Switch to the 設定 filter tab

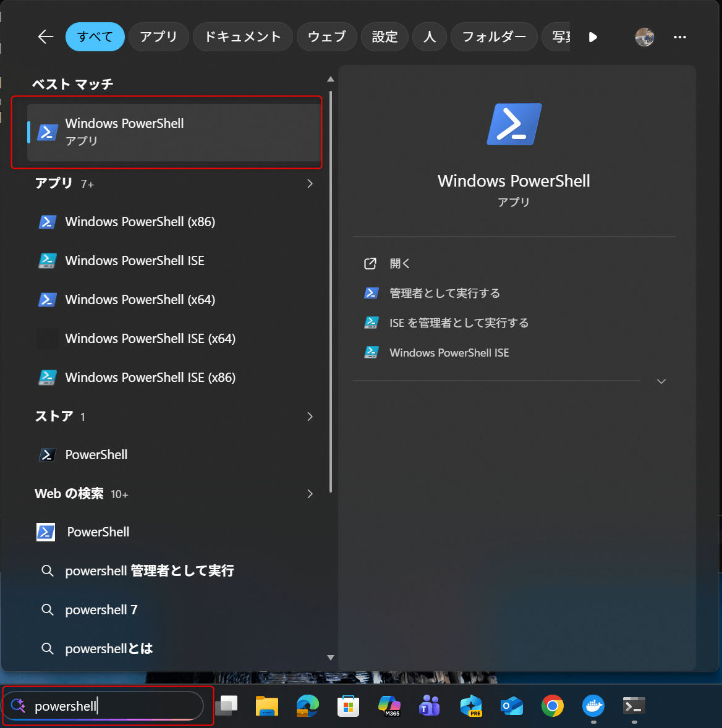tap(384, 36)
